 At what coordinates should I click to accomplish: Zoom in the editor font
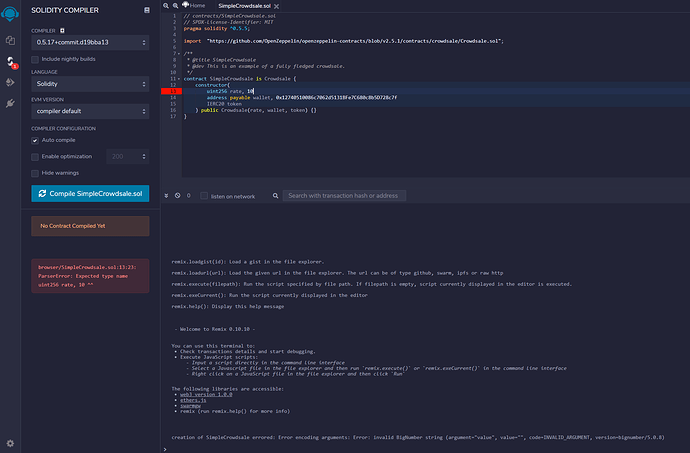(176, 6)
